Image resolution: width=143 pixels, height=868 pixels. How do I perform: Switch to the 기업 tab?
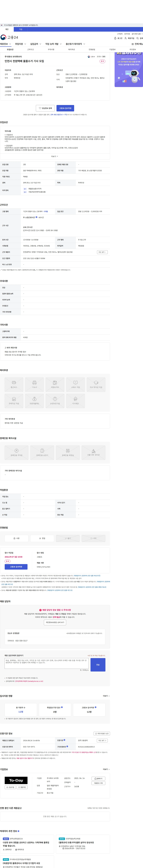pyautogui.click(x=21, y=29)
